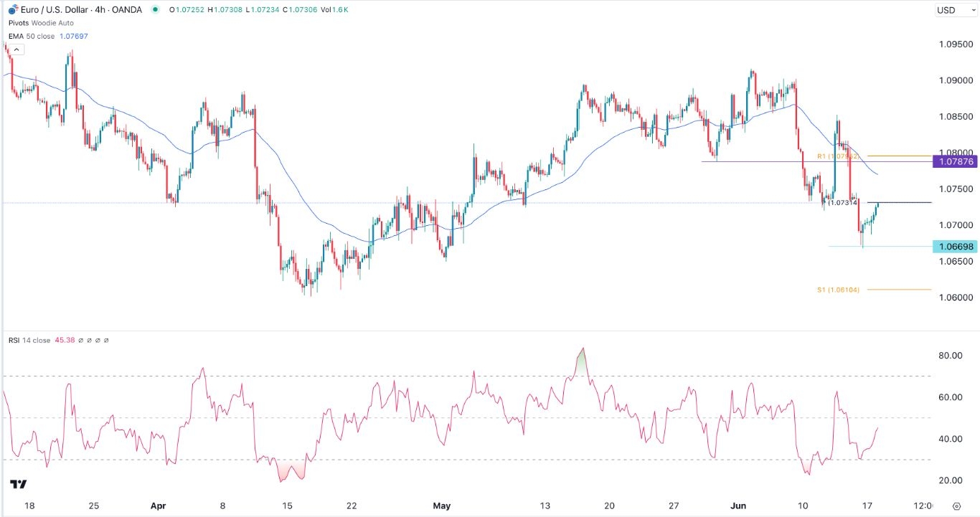The width and height of the screenshot is (980, 517).
Task: Click the 80.00 level on the RSI scale
Action: coord(951,356)
